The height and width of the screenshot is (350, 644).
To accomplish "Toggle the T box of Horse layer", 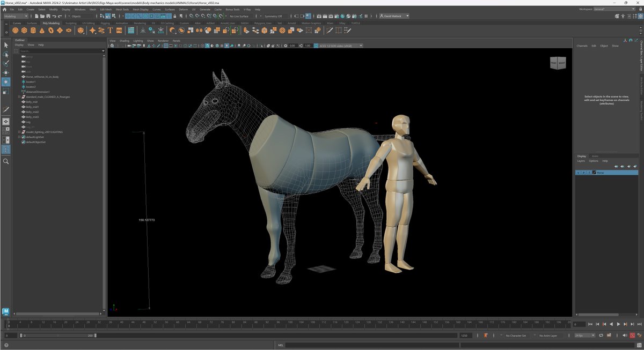I will [589, 173].
